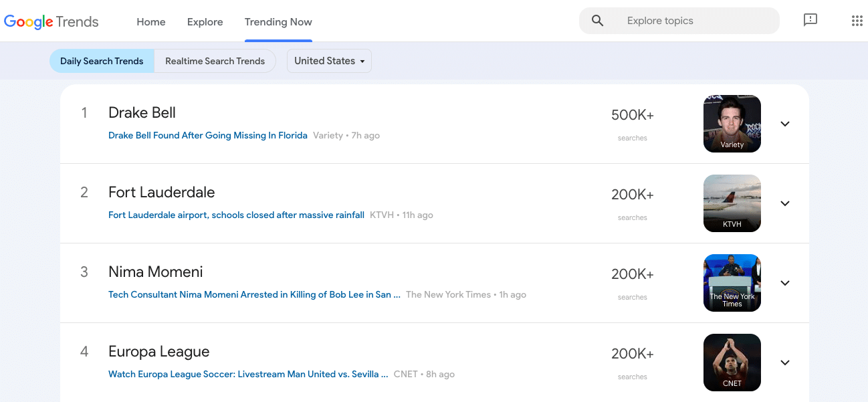Expand the Europa League trend row
Screen dimensions: 868x402
[785, 363]
